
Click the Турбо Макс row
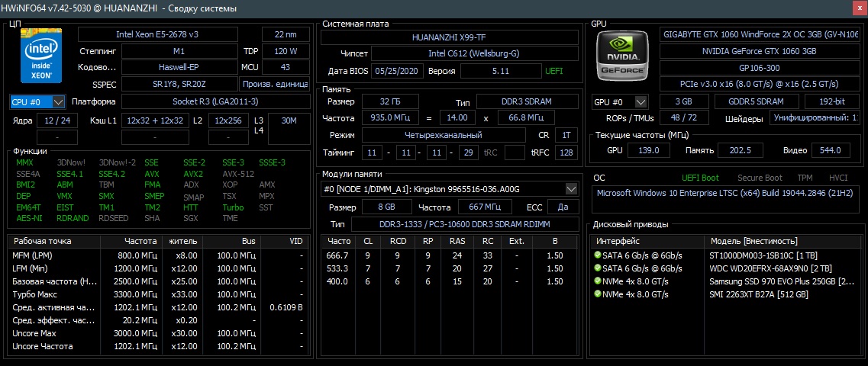pos(158,294)
